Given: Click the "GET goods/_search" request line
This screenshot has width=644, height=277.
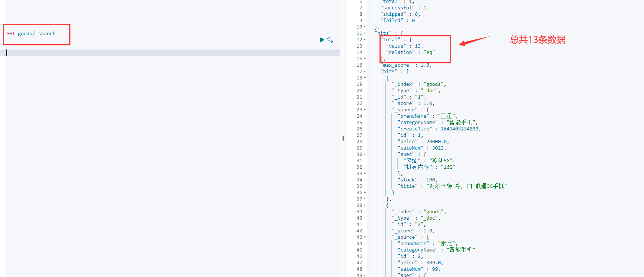Looking at the screenshot, I should point(31,34).
